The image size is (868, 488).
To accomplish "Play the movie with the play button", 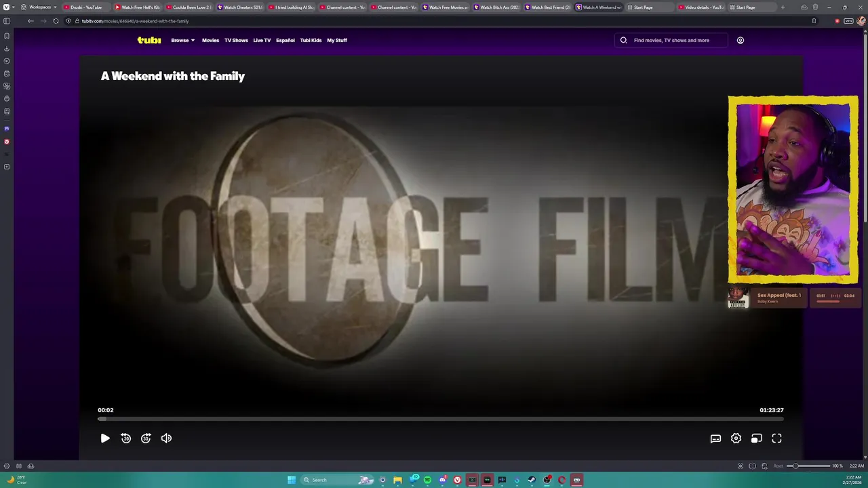I will (x=105, y=439).
